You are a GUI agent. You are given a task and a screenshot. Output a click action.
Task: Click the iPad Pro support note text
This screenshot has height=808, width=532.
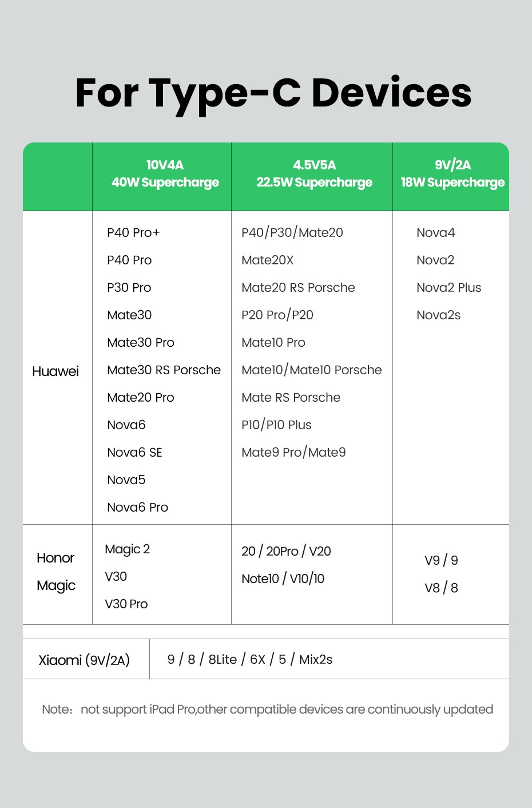coord(267,710)
